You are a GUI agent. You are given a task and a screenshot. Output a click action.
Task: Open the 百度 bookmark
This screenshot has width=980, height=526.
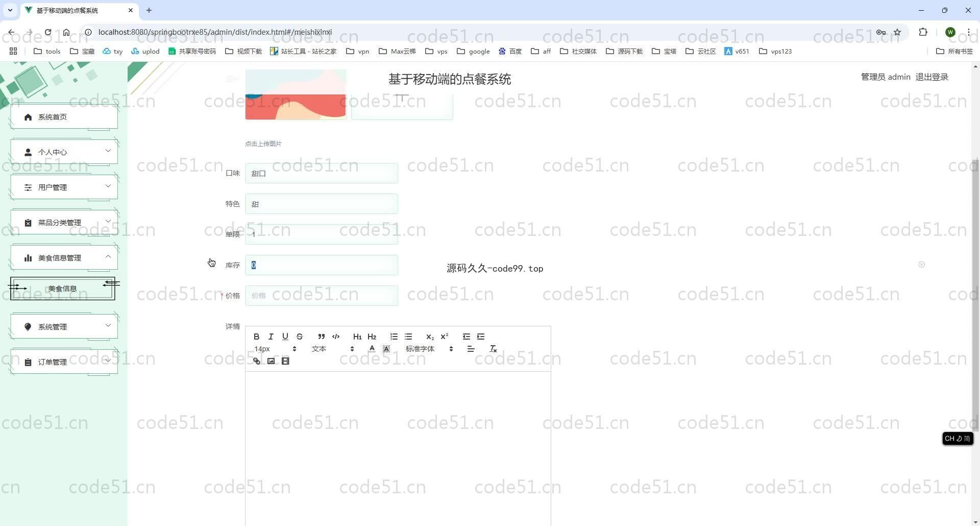coord(510,51)
